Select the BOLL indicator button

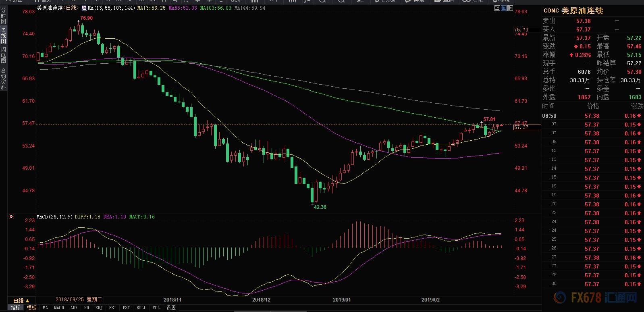point(141,308)
